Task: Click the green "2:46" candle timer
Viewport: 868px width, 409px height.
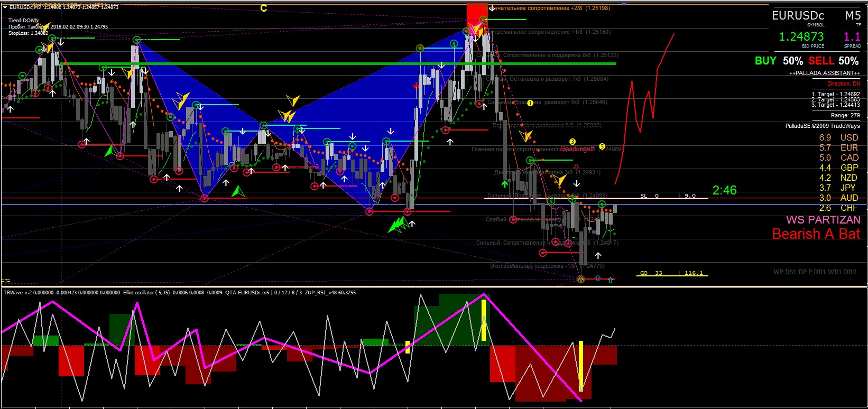Action: click(x=724, y=190)
